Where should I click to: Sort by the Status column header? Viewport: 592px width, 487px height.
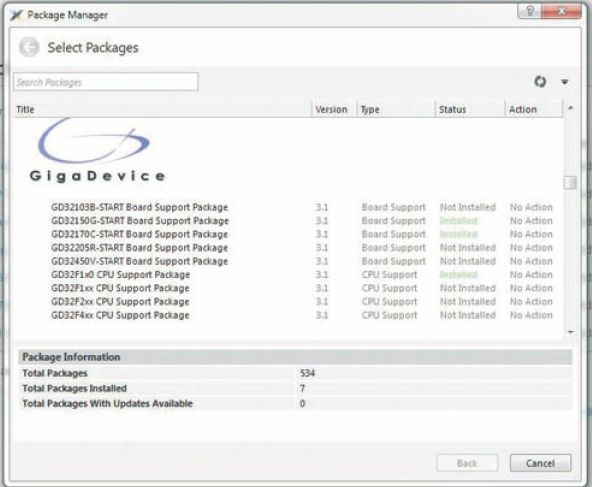click(x=470, y=109)
